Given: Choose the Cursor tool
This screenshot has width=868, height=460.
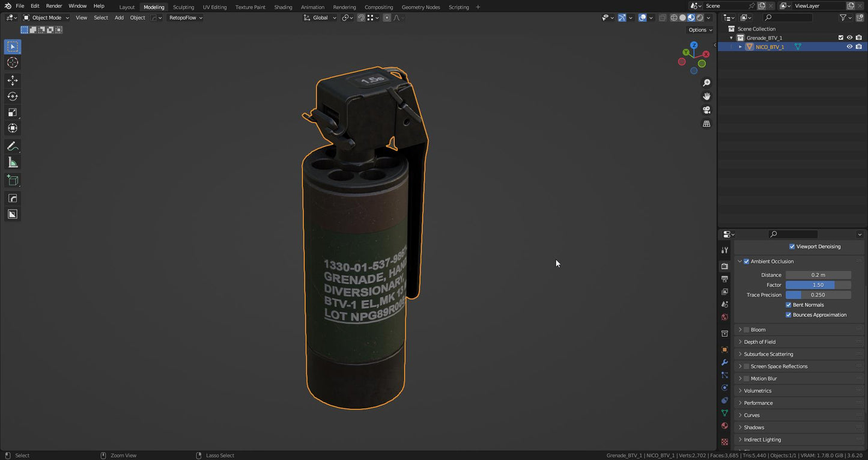Looking at the screenshot, I should tap(13, 63).
